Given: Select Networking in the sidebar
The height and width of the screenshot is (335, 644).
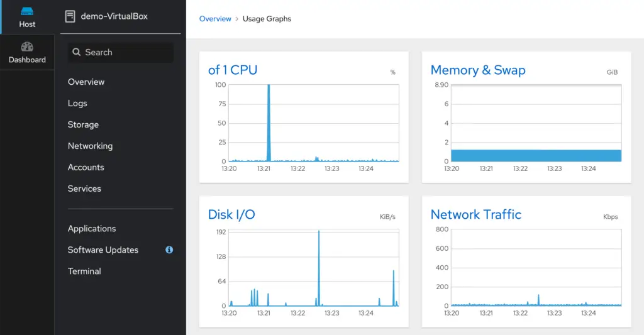Looking at the screenshot, I should click(91, 146).
